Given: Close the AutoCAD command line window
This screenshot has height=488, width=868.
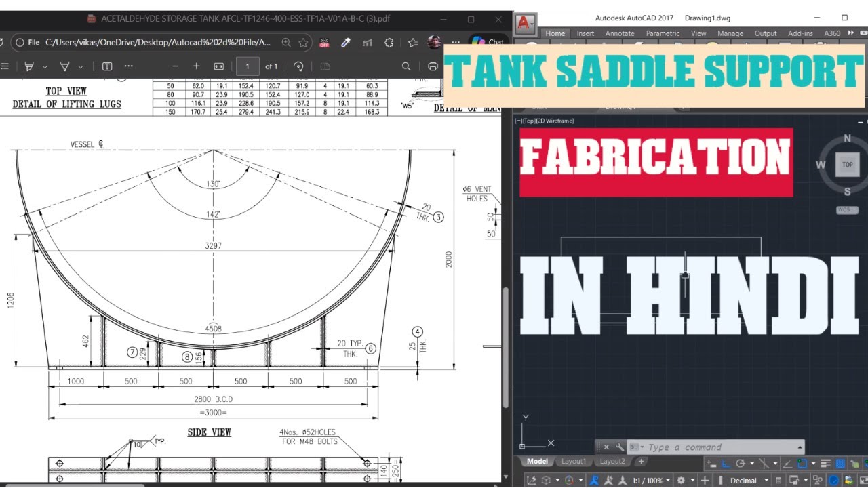Looking at the screenshot, I should pyautogui.click(x=606, y=447).
